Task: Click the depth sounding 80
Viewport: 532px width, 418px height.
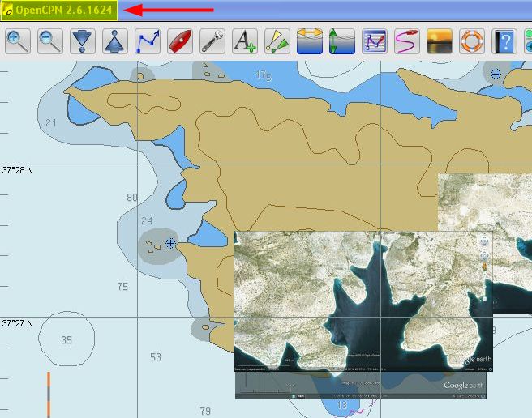Action: (132, 198)
